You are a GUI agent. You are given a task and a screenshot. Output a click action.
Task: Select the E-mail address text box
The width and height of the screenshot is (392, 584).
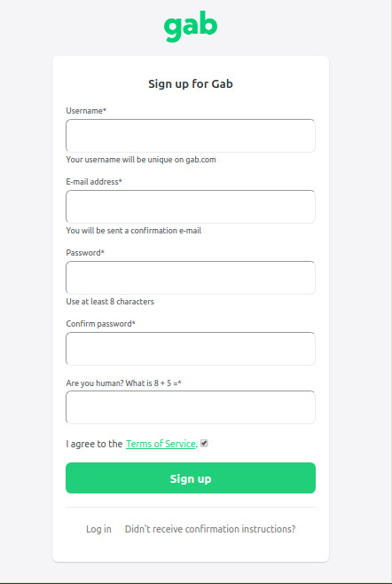pos(191,207)
